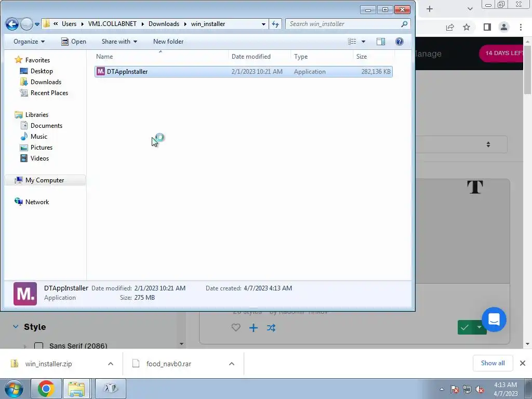Click Users in breadcrumb path

click(69, 24)
